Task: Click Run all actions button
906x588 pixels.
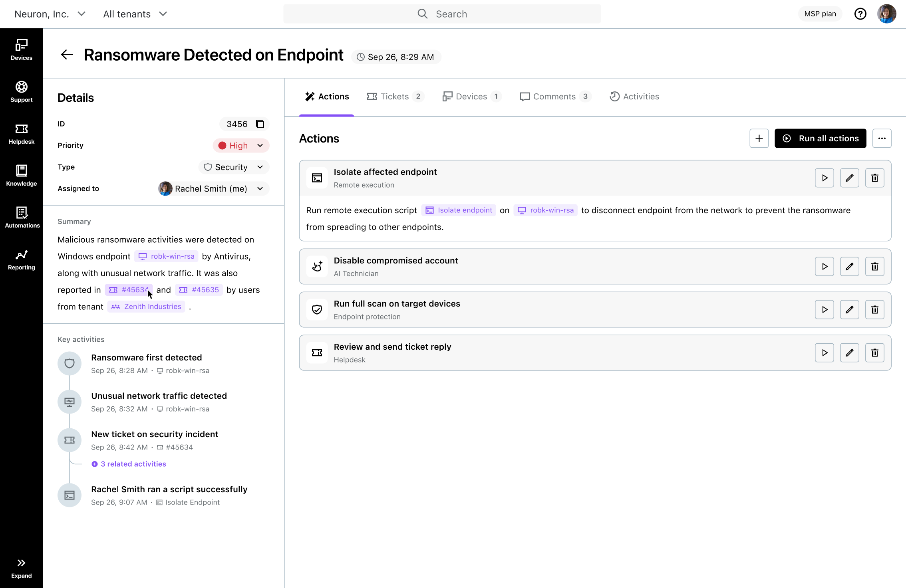Action: [820, 139]
